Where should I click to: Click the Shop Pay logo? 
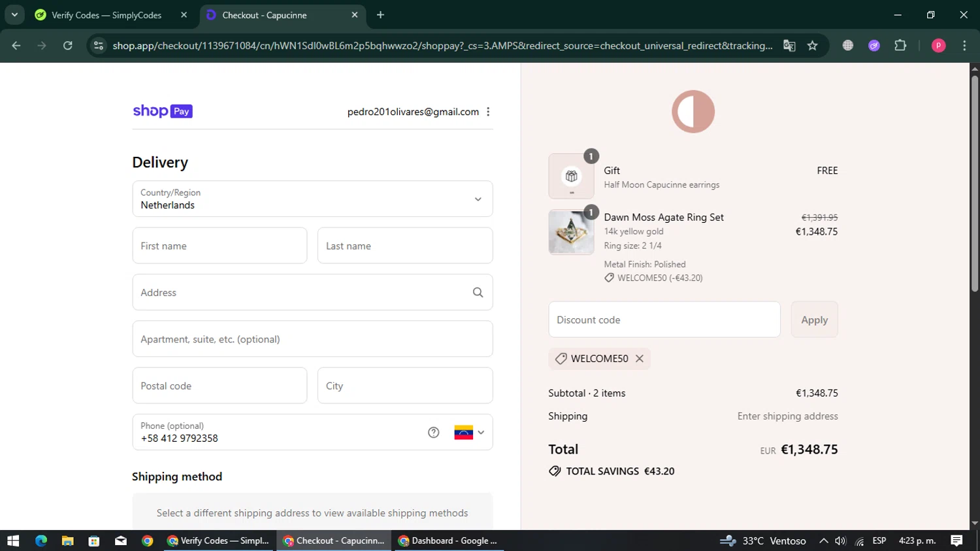point(163,111)
